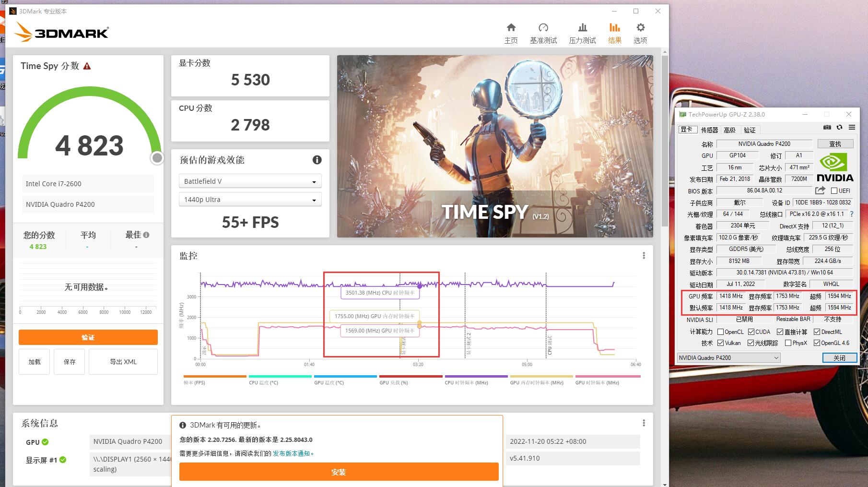The height and width of the screenshot is (487, 868).
Task: Toggle the 光线跟踪 checkbox
Action: (x=751, y=343)
